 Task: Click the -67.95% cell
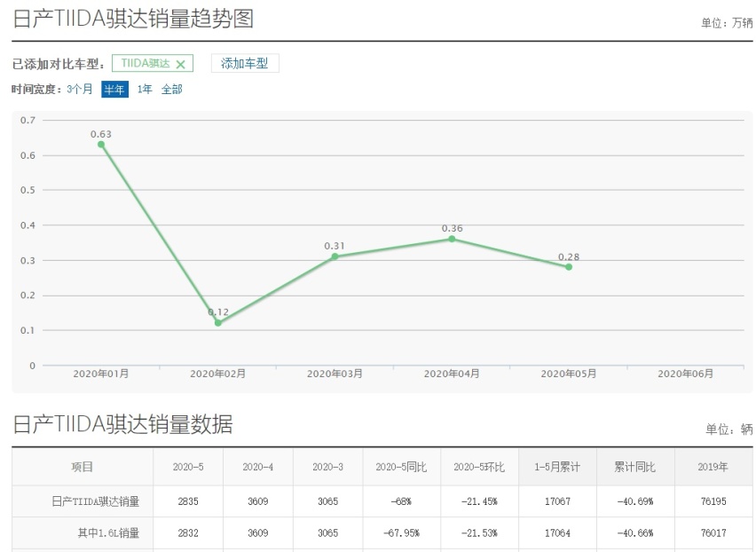(x=401, y=532)
